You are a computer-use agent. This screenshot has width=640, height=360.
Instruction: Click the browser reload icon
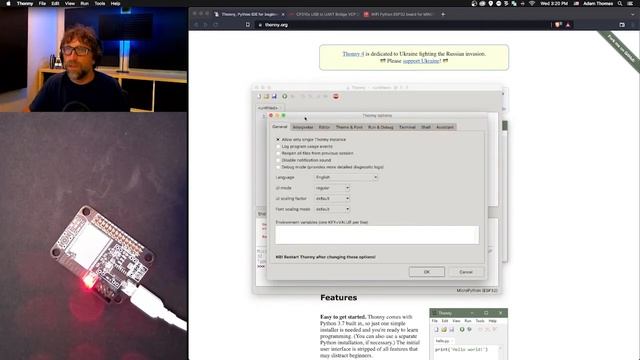(216, 25)
